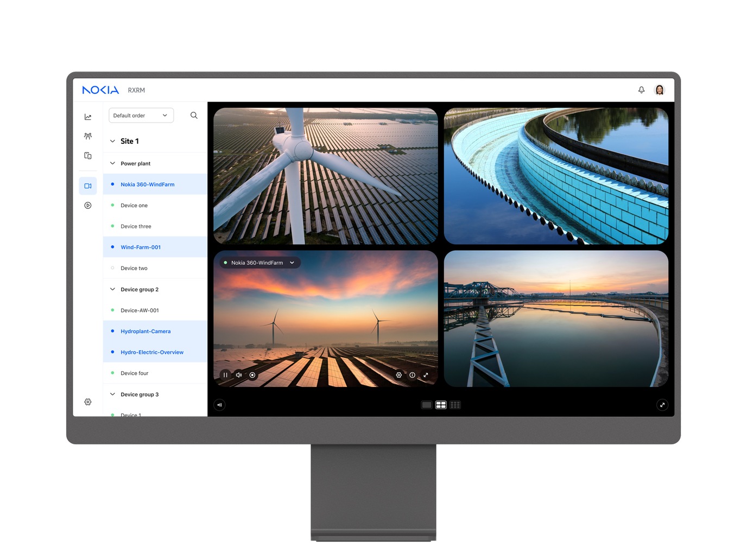Start recording the Nokia 360-WindFarm stream

(252, 375)
